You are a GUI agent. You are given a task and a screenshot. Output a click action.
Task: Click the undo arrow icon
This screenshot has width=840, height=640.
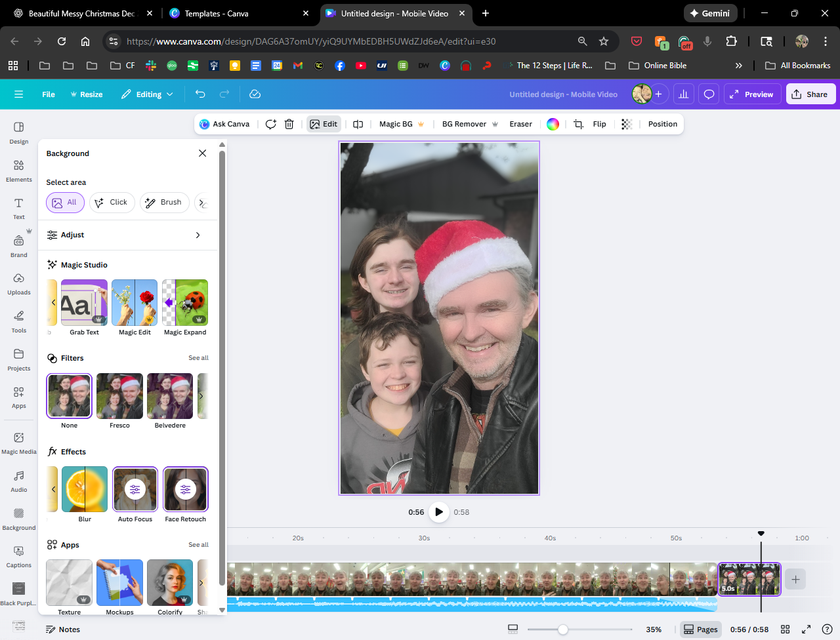click(200, 94)
